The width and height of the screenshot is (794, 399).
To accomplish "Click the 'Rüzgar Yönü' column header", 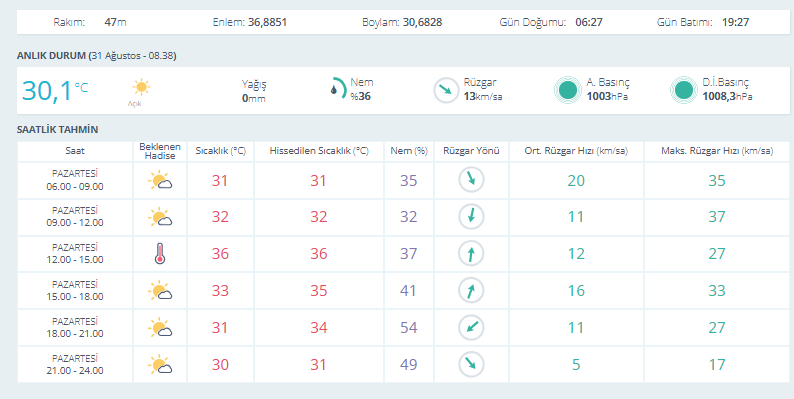I will pos(471,151).
